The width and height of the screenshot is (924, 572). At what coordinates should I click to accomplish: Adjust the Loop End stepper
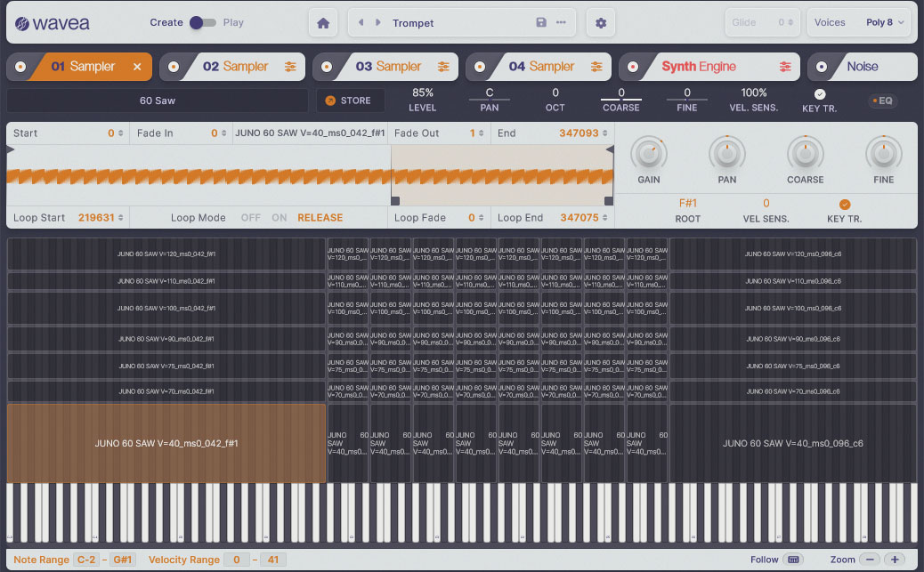[604, 217]
